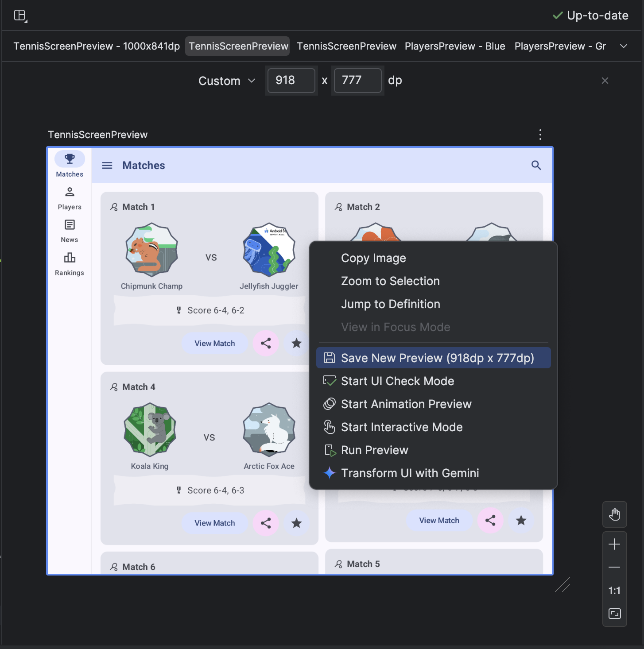
Task: Click the 918 width input field
Action: (x=291, y=81)
